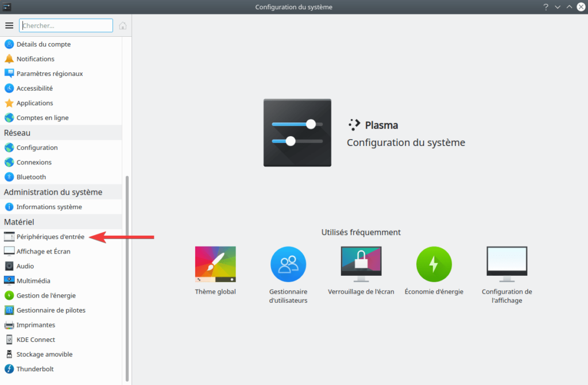
Task: Open Détails du compte icon
Action: point(9,44)
